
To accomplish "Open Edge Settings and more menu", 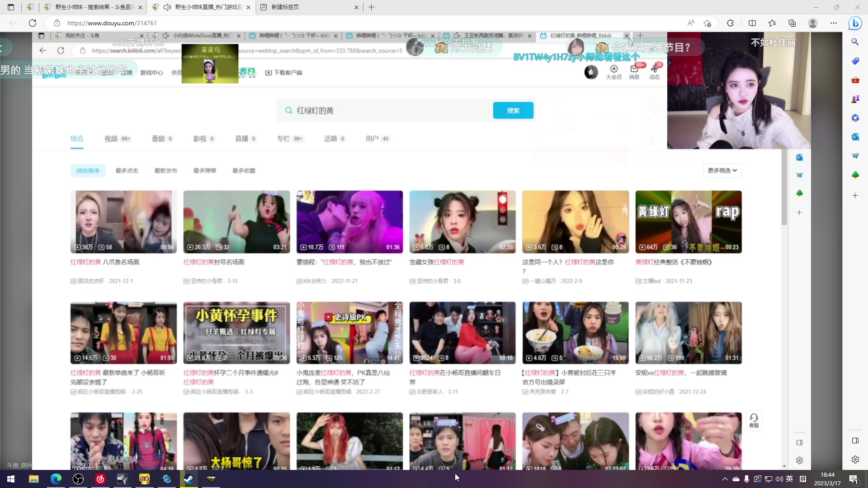I will tap(834, 23).
